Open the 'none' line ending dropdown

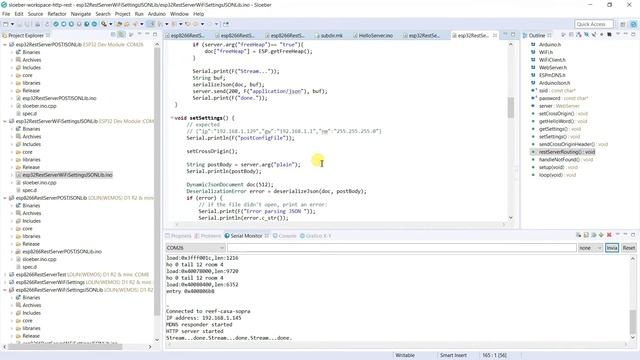pos(590,248)
